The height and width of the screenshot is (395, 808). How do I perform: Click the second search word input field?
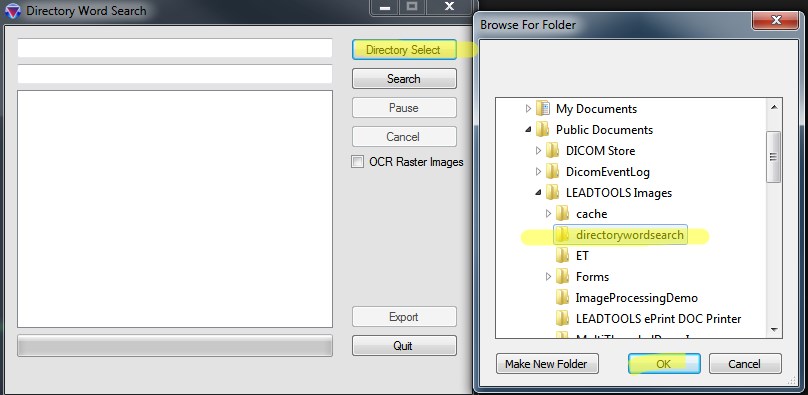(x=175, y=74)
